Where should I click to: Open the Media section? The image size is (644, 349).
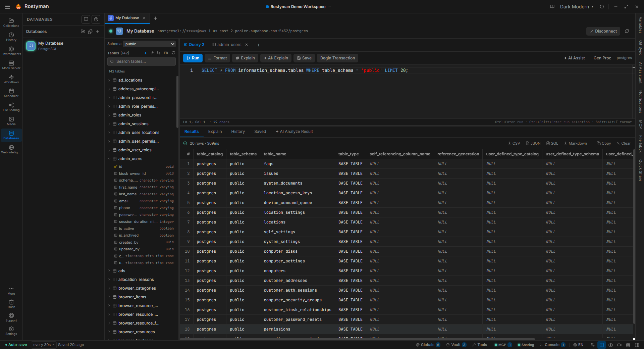(11, 121)
